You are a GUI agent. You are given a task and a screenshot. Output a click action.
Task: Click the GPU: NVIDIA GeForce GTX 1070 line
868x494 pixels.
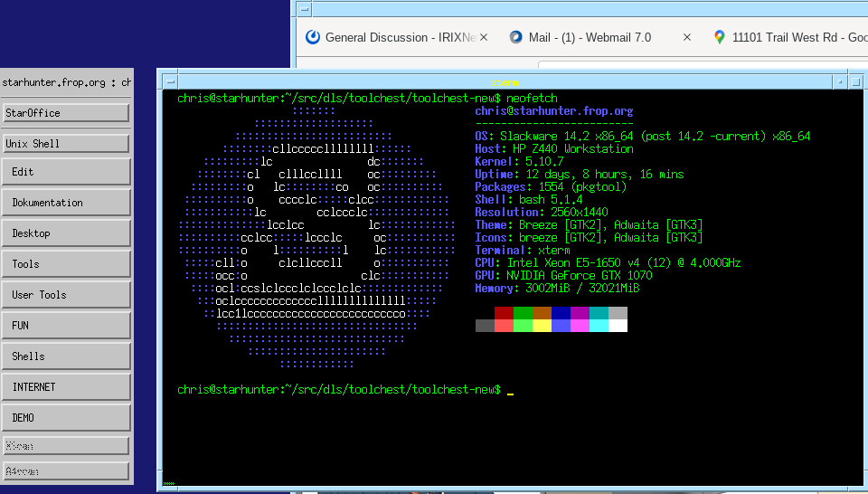pyautogui.click(x=563, y=276)
